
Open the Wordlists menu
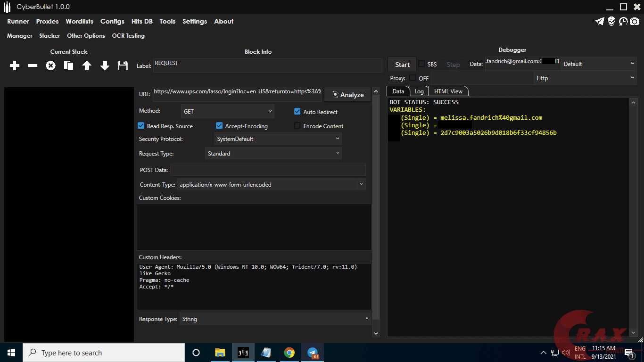click(x=79, y=21)
